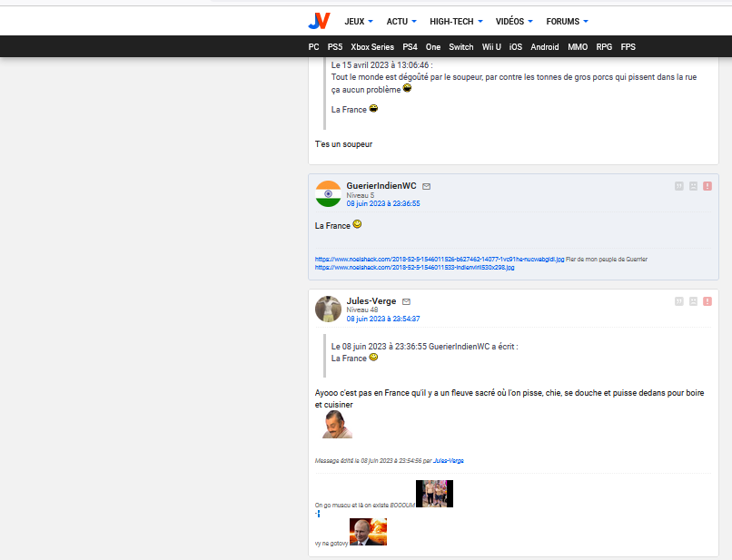Image resolution: width=732 pixels, height=560 pixels.
Task: Expand the JEUX dropdown menu
Action: point(359,21)
